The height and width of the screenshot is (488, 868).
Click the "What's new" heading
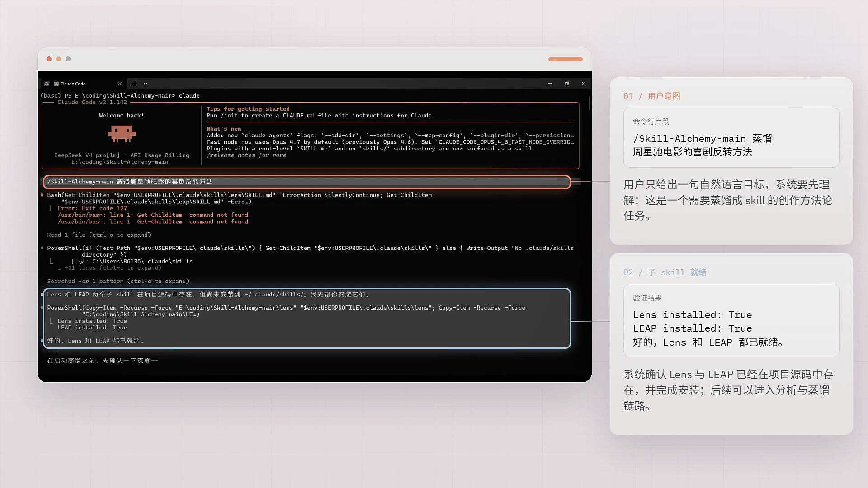pyautogui.click(x=224, y=129)
